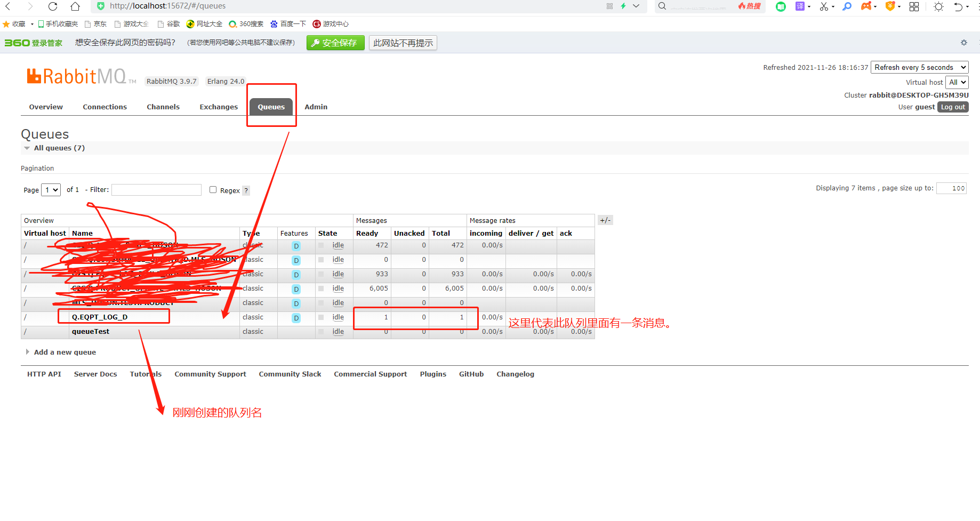Open the queueTest queue
This screenshot has height=521, width=980.
pyautogui.click(x=91, y=331)
